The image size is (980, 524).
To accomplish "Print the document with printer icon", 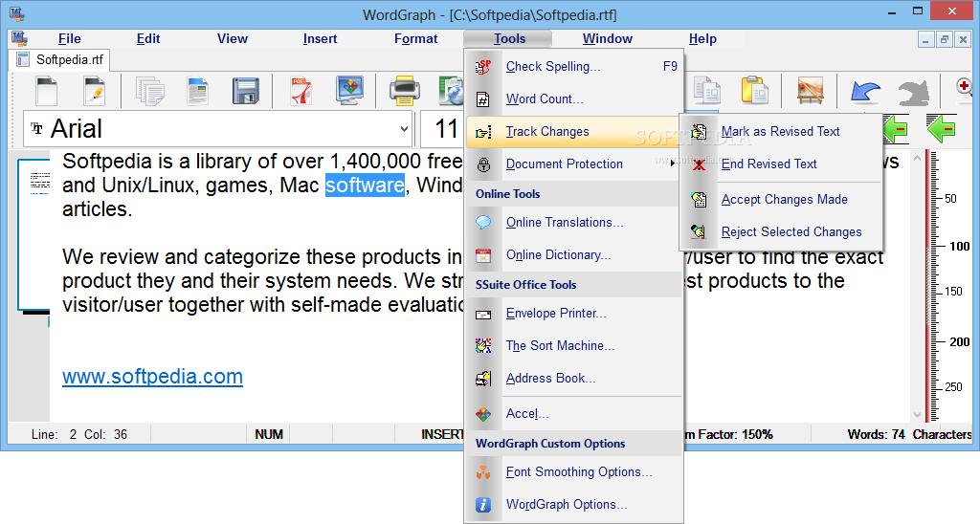I will [x=405, y=91].
